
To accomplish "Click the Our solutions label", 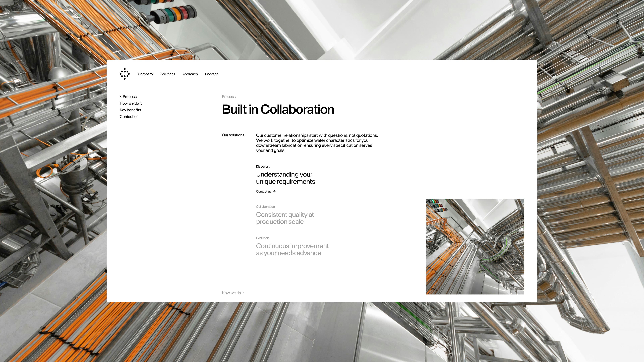I will 233,135.
